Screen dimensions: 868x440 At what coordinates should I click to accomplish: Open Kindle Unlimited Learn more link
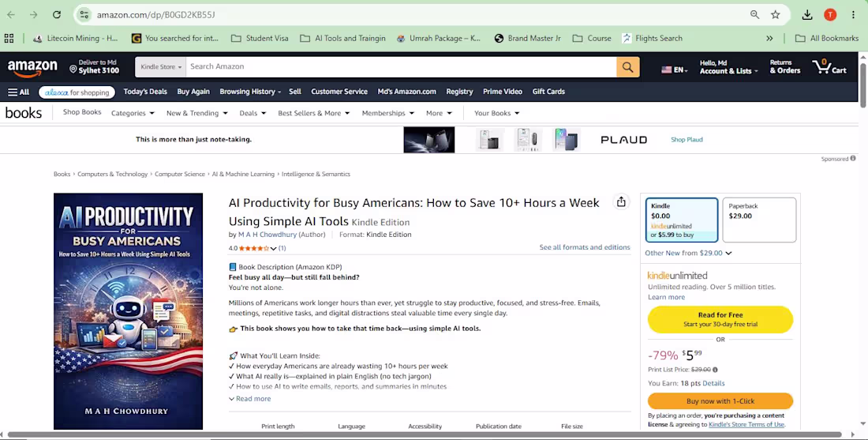[x=667, y=298]
